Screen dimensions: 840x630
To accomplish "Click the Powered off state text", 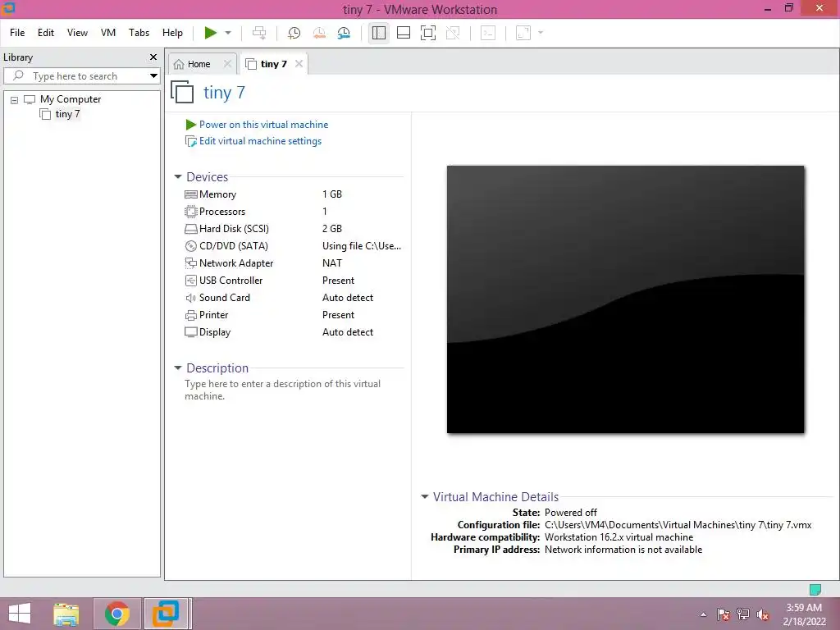I will pos(571,513).
